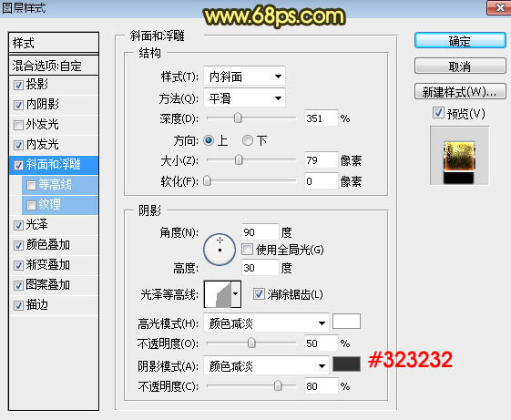511x420 pixels.
Task: Click the 深度 depth value field
Action: tap(321, 118)
